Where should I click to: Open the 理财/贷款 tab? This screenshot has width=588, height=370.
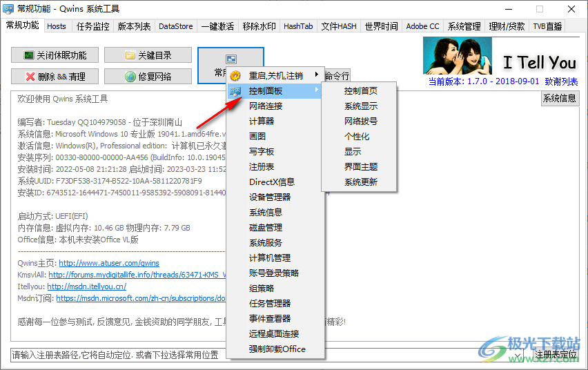(507, 26)
